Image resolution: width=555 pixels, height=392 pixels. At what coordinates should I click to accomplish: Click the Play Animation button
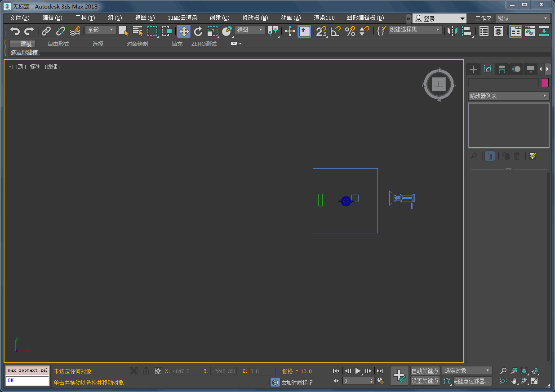point(358,371)
